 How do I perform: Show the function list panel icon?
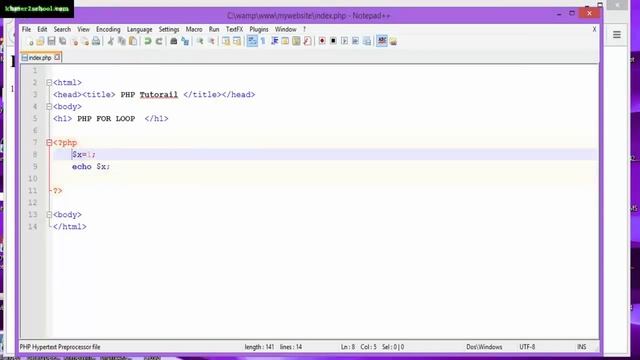(x=307, y=41)
